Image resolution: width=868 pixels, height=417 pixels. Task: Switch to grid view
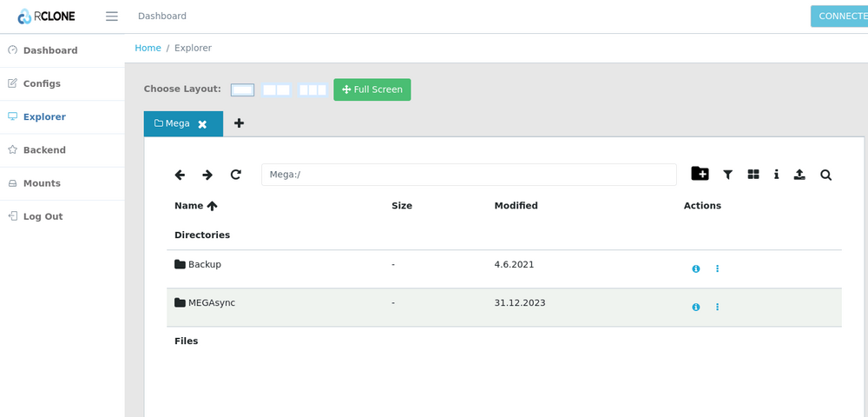pos(753,175)
